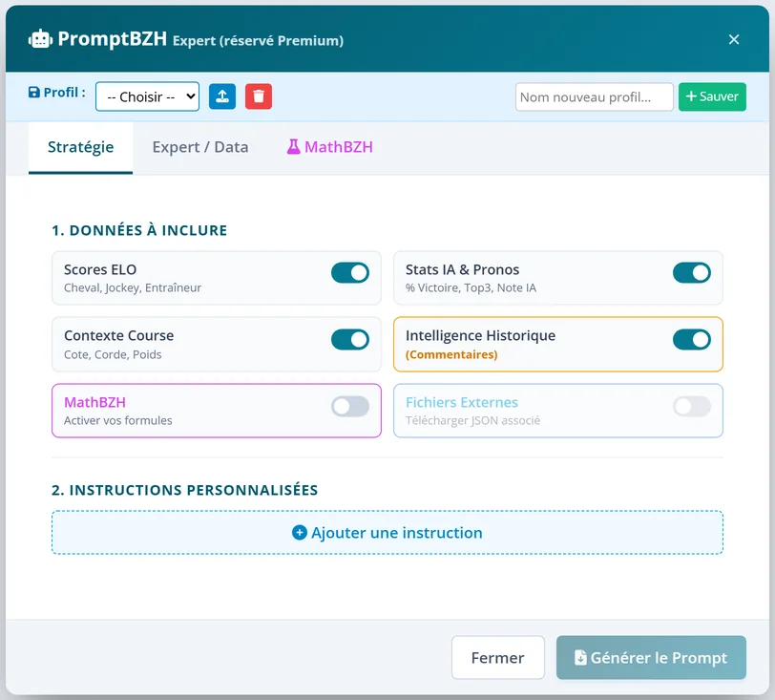Enable the MathBZH formulas toggle

pyautogui.click(x=350, y=406)
